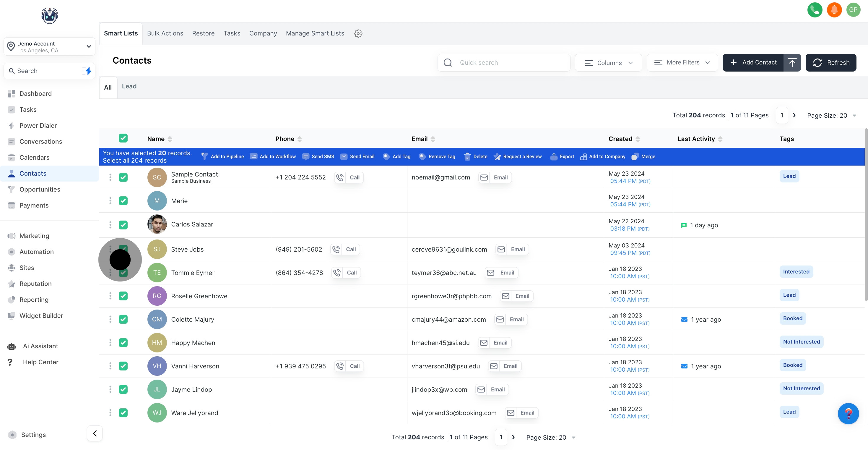
Task: Switch to the Bulk Actions tab
Action: pos(165,33)
